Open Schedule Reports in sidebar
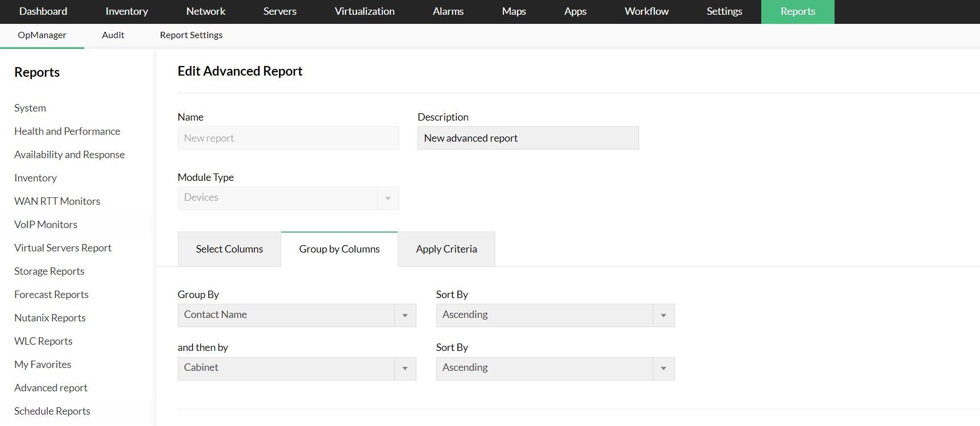The image size is (980, 426). [x=52, y=411]
